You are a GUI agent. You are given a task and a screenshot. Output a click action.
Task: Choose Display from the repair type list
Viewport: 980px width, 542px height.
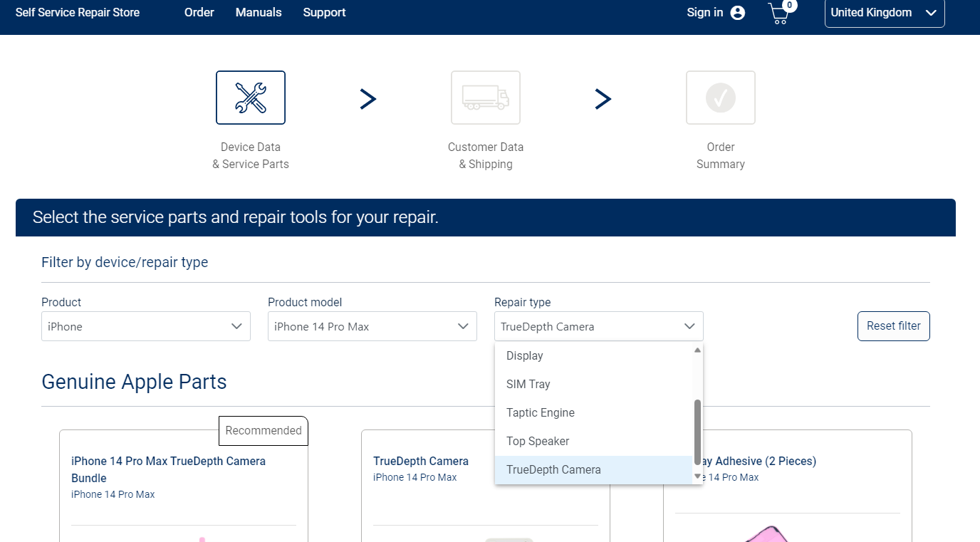pos(593,356)
